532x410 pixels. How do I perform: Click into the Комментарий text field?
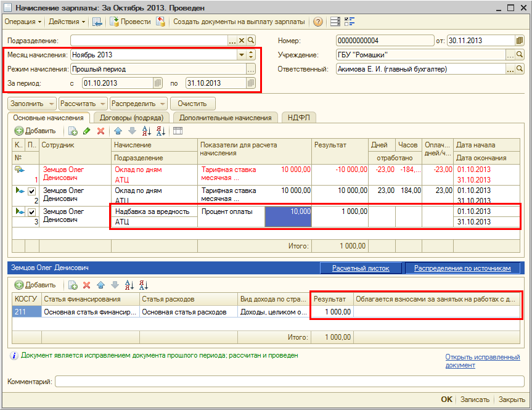click(289, 382)
